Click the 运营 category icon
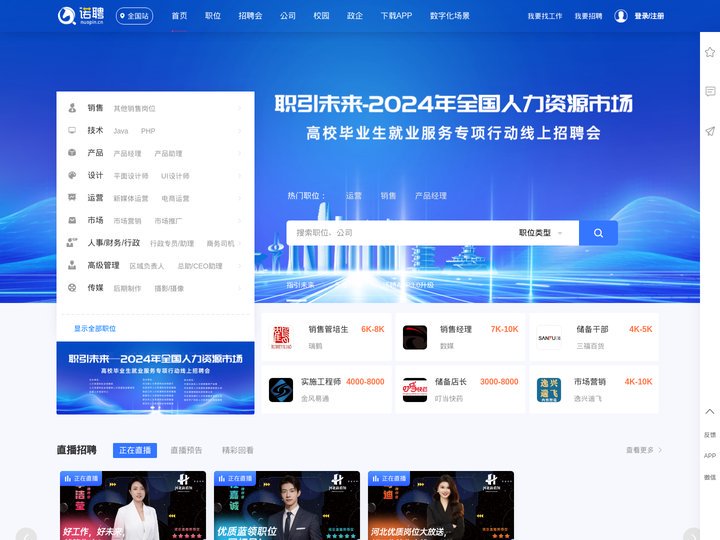This screenshot has height=540, width=720. pyautogui.click(x=72, y=197)
